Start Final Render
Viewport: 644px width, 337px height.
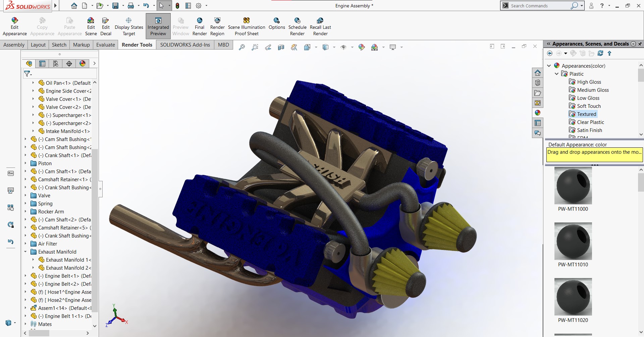[x=200, y=26]
